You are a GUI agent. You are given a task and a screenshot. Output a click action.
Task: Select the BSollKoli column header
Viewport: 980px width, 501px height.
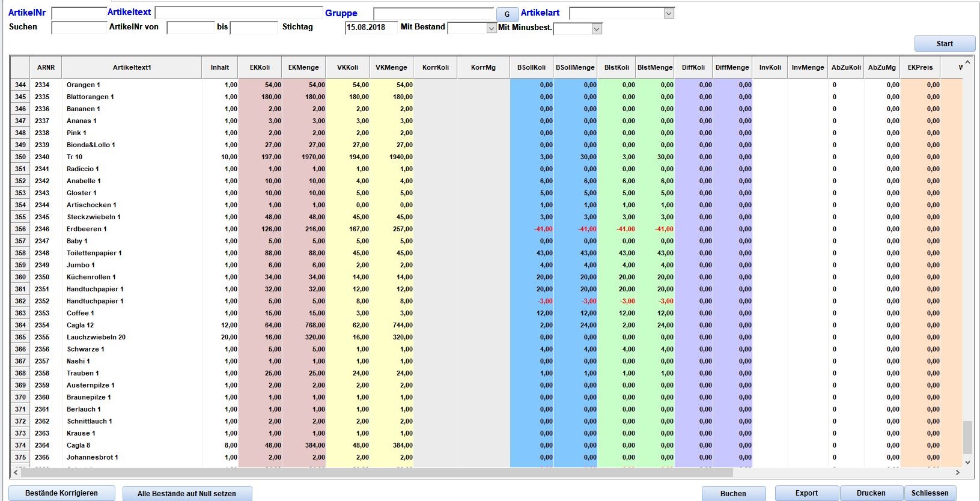(532, 67)
